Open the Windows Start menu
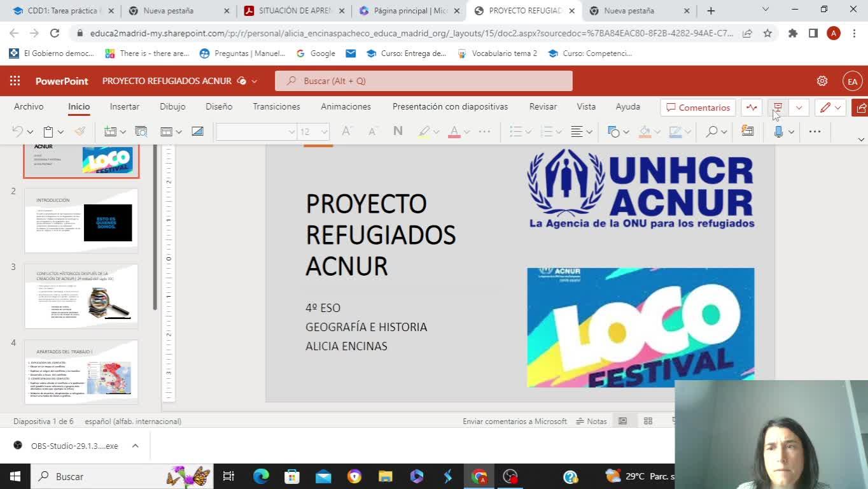This screenshot has width=868, height=489. pyautogui.click(x=15, y=476)
